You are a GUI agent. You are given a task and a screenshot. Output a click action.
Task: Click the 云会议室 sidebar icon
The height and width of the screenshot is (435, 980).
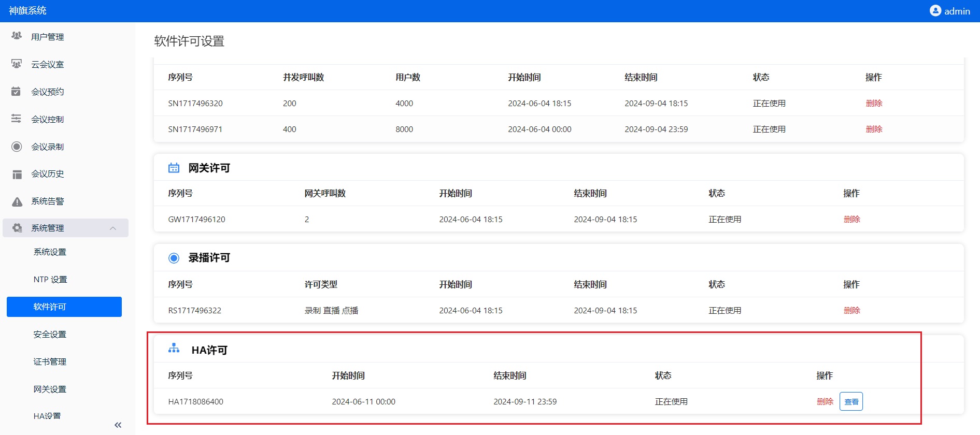click(x=17, y=64)
